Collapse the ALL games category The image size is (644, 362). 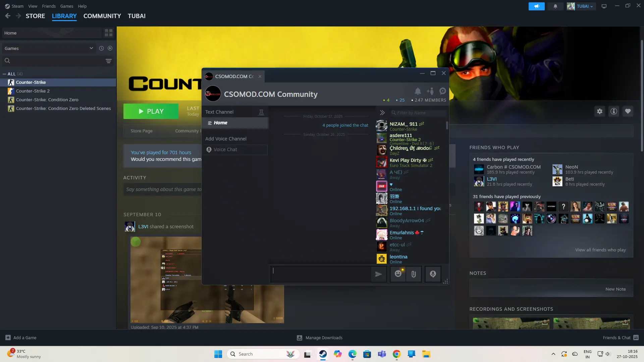coord(4,74)
